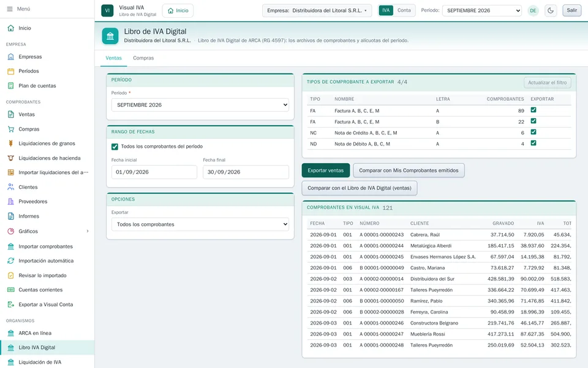Click the Ventas document icon
588x368 pixels.
(x=11, y=115)
